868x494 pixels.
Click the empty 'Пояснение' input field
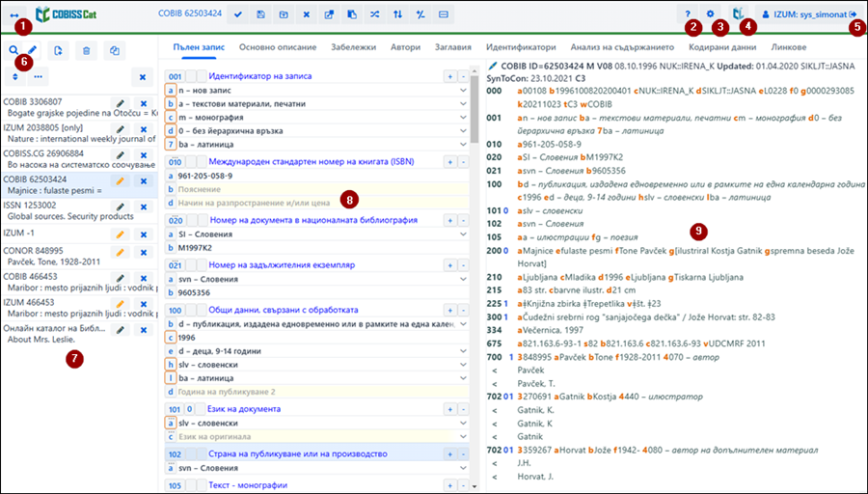321,189
